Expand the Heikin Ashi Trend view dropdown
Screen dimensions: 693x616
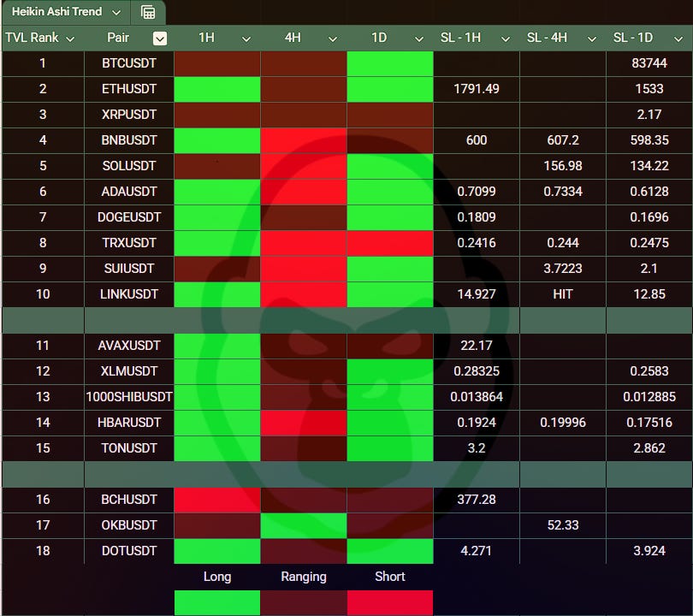point(116,13)
